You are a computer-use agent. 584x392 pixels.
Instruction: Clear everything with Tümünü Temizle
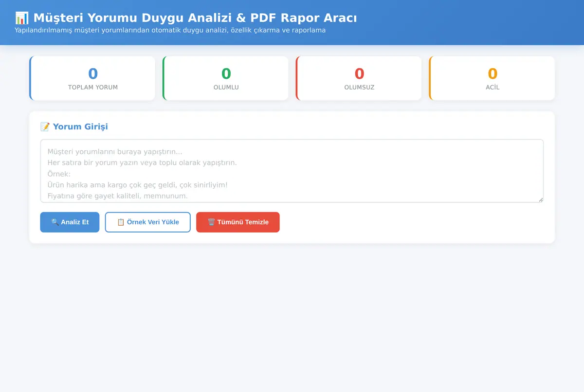[238, 222]
